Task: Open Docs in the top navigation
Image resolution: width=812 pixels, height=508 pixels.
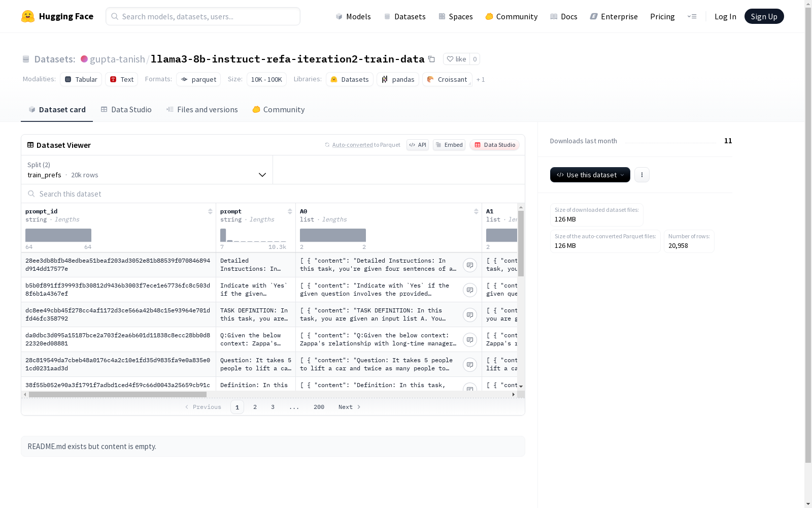Action: (x=564, y=16)
